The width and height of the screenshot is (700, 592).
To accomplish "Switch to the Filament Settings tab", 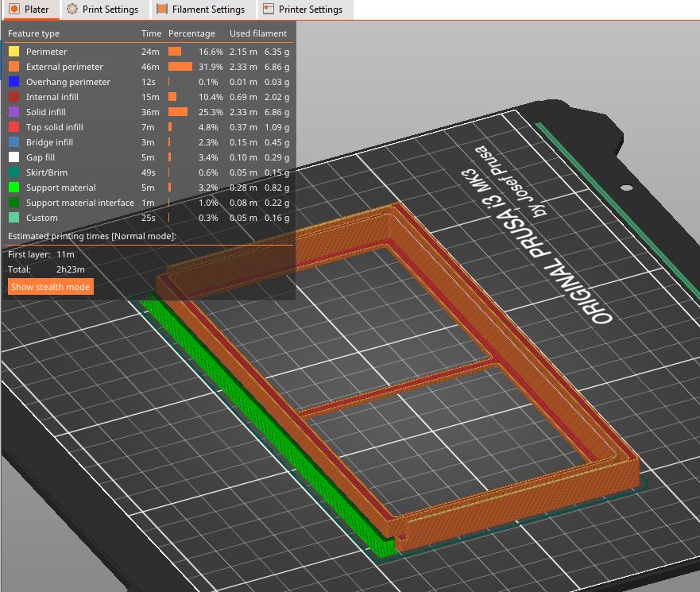I will tap(203, 10).
